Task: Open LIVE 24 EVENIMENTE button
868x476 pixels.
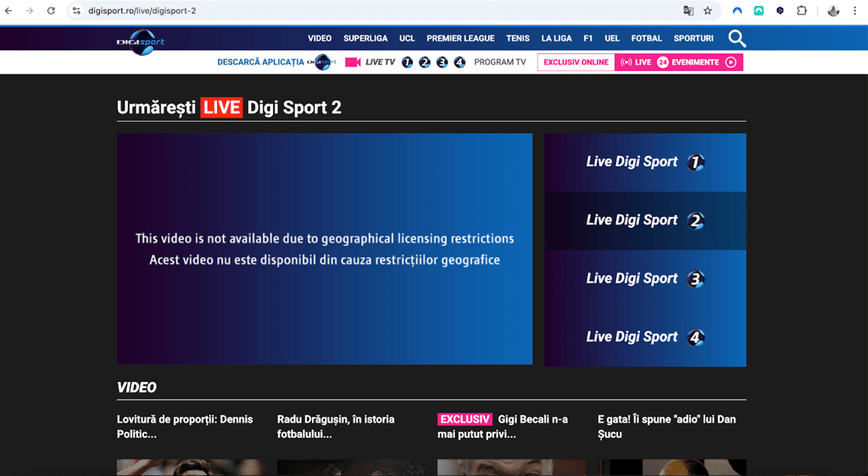Action: point(679,63)
